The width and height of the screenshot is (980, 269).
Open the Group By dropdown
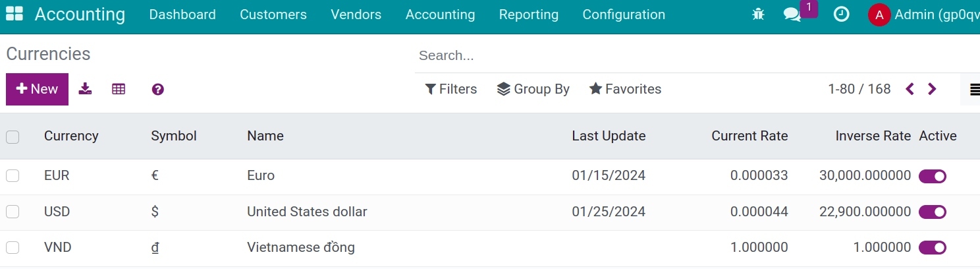click(x=533, y=89)
